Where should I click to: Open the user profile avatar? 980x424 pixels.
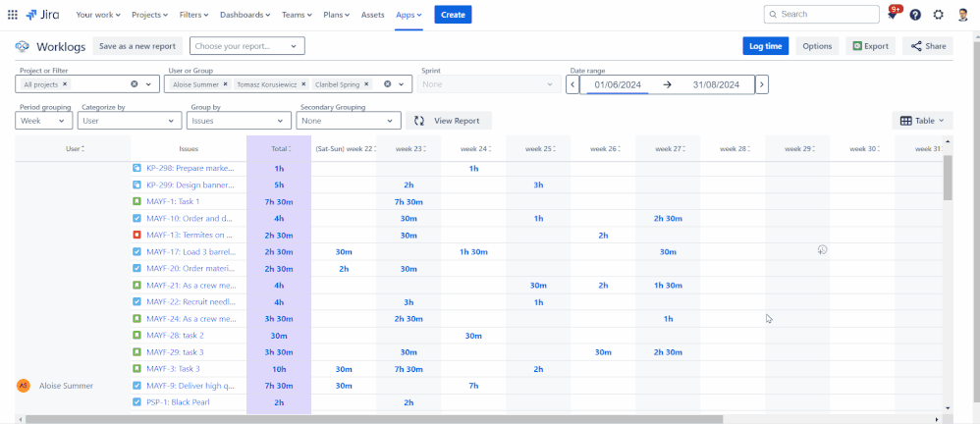(962, 15)
